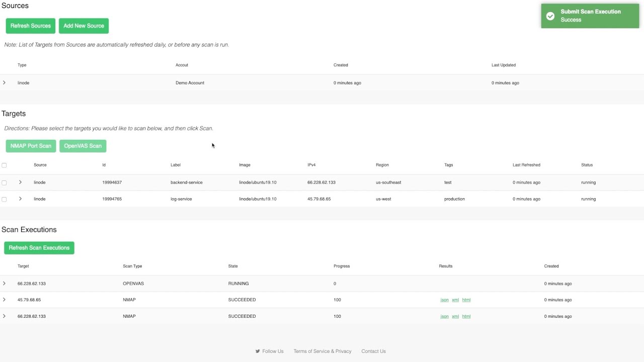Expand the linode Demo Account source row

[5, 82]
